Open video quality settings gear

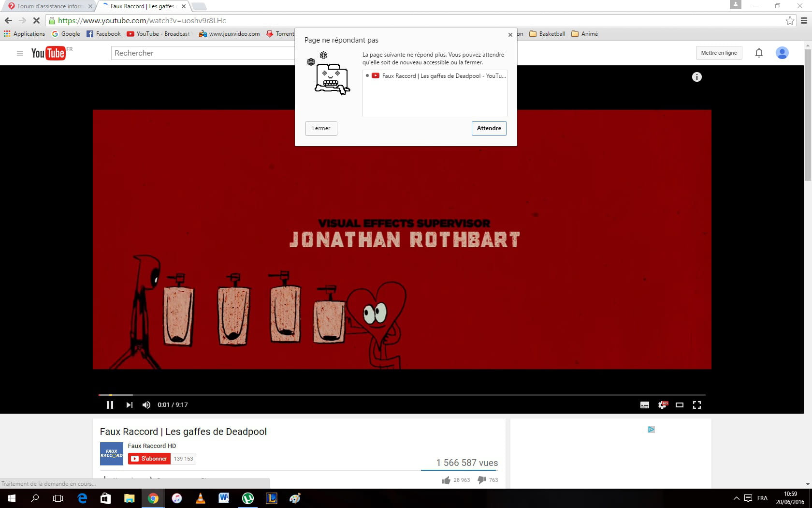(x=662, y=405)
